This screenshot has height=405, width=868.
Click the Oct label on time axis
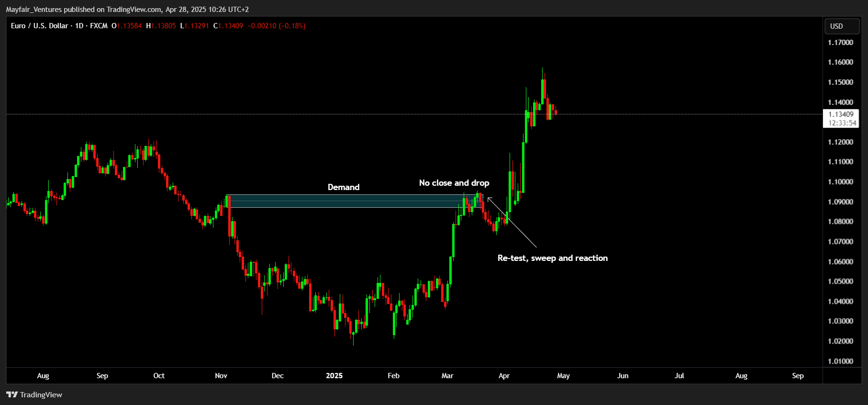click(159, 376)
